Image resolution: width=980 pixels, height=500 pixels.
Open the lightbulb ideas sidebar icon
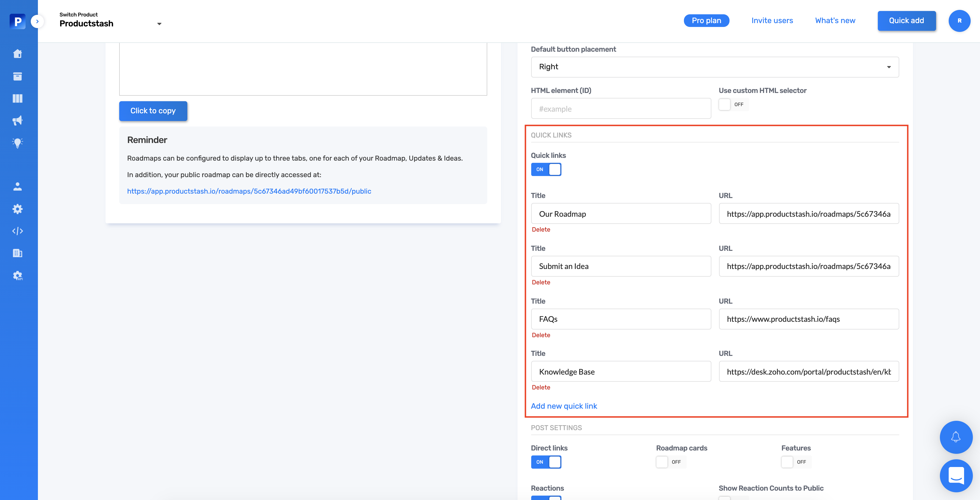point(18,143)
